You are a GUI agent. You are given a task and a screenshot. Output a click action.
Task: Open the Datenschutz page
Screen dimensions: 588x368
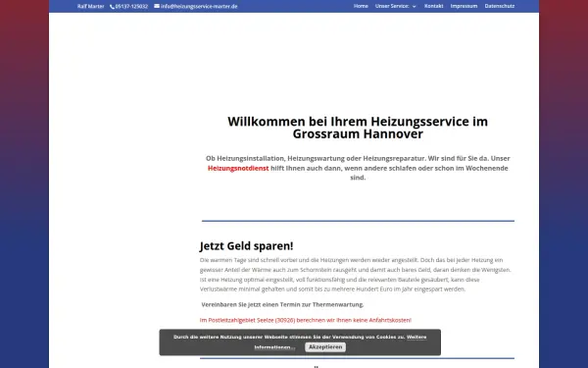(500, 6)
